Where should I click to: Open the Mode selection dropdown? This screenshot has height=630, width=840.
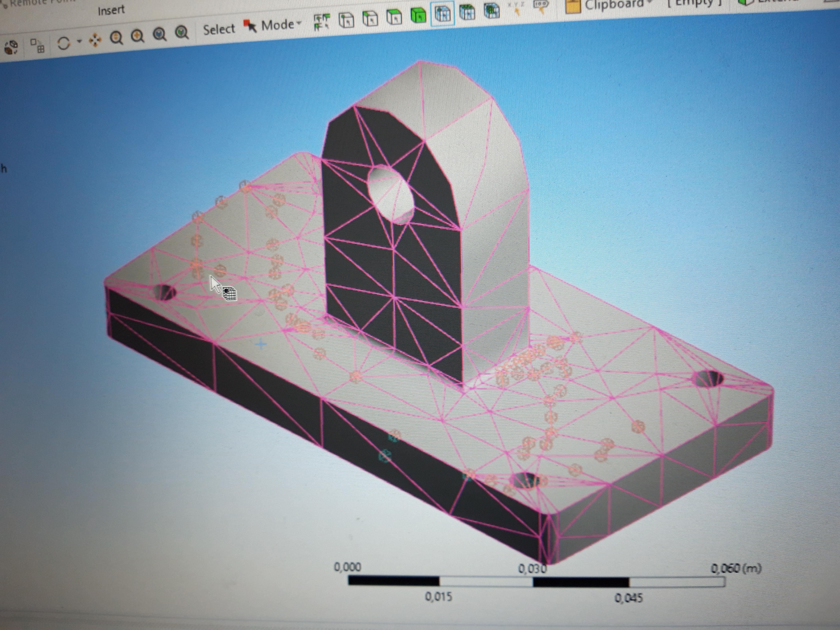(x=281, y=25)
